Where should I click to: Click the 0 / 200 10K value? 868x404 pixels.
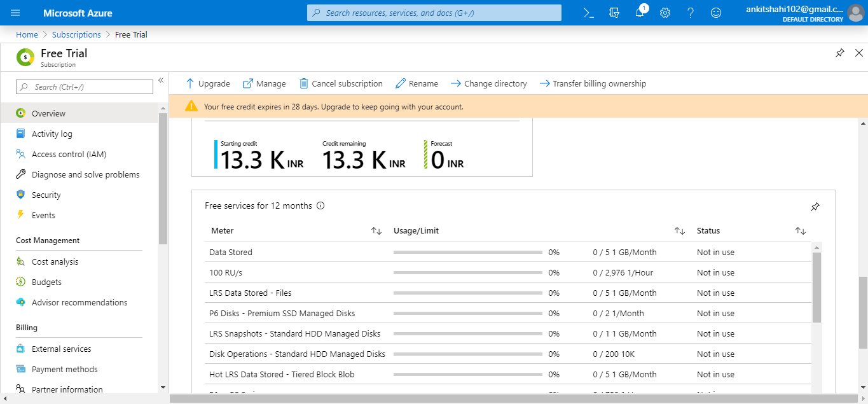pos(614,354)
